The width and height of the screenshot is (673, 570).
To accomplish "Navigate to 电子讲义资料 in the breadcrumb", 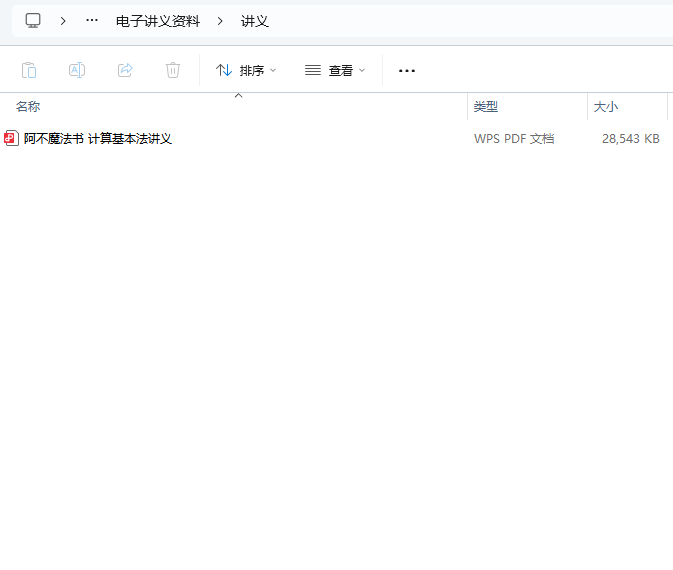I will point(157,21).
